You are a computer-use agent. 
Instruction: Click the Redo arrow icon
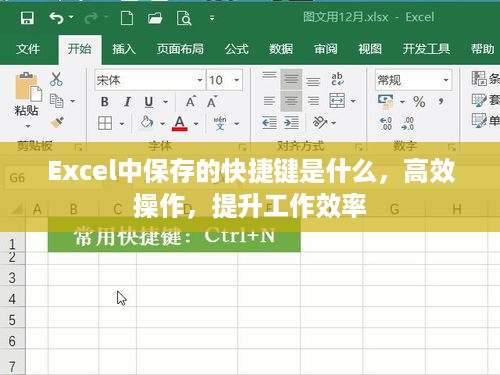pos(91,18)
